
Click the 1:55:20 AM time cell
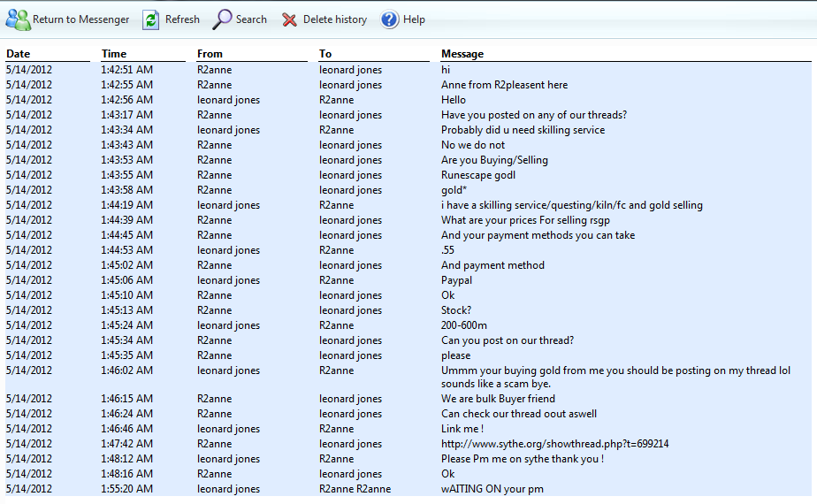tap(126, 489)
